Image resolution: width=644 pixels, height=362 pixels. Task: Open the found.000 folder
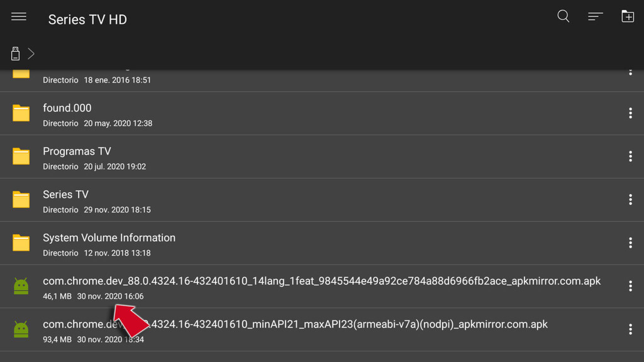tap(67, 108)
